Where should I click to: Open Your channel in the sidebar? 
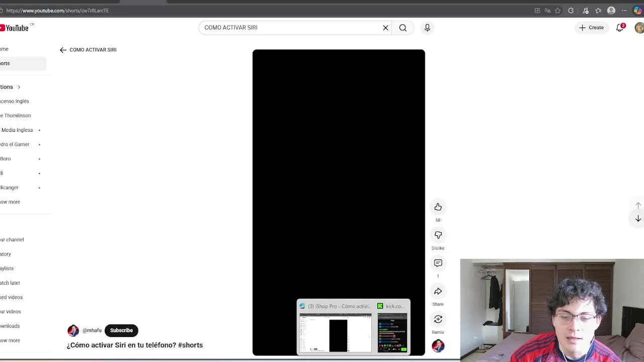(x=12, y=240)
